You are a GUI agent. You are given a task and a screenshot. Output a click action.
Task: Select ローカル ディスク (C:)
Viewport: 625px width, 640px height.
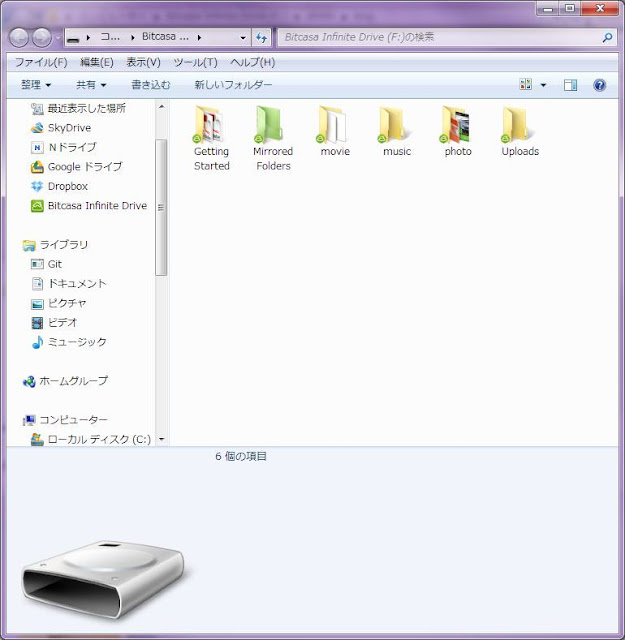coord(91,439)
